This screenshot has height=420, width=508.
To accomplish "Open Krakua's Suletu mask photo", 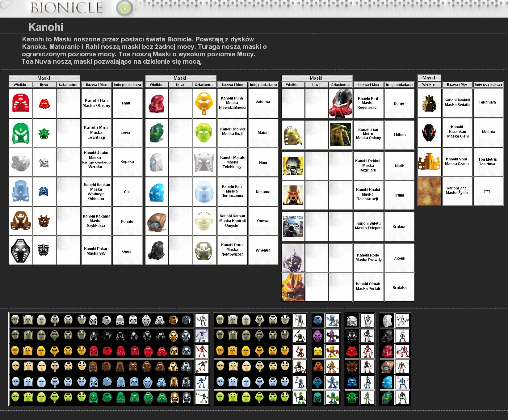I will [293, 227].
